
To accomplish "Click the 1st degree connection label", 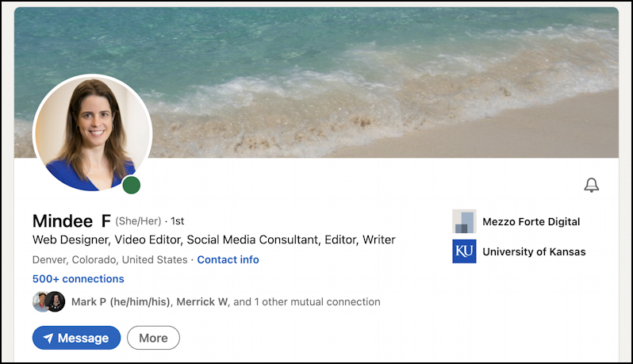I will pos(178,221).
